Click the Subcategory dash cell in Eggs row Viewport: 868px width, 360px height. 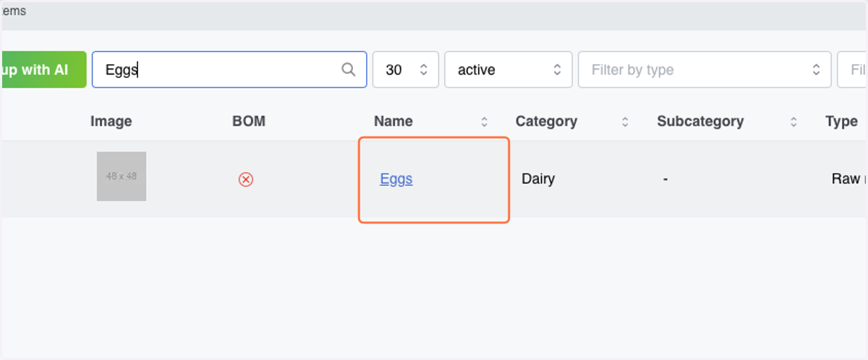665,179
